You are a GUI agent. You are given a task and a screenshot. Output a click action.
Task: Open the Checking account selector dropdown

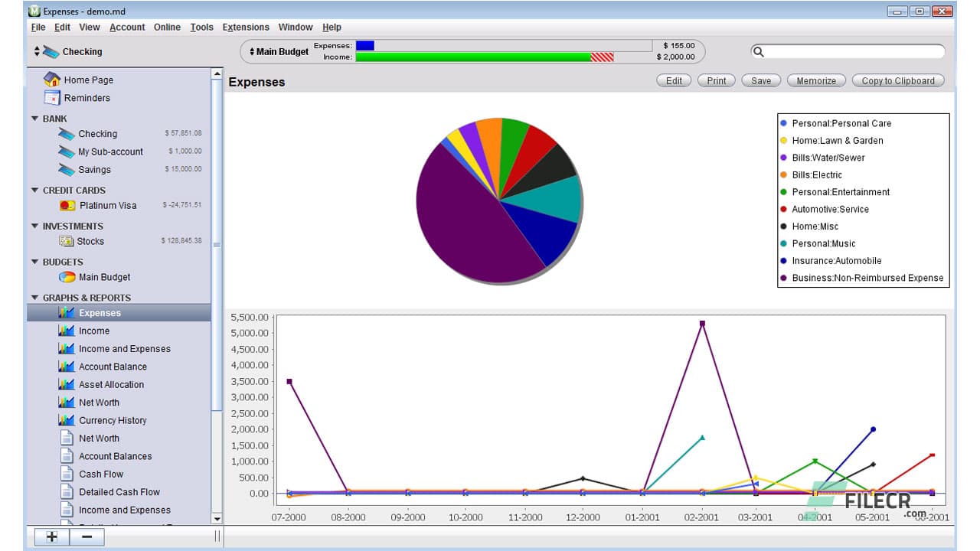(x=37, y=52)
